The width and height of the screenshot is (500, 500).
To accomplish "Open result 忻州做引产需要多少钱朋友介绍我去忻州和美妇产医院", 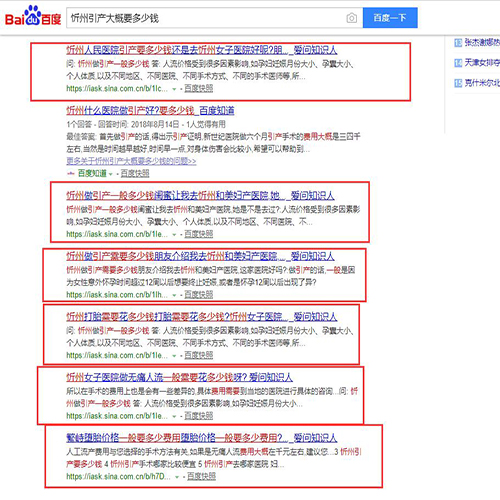I will click(200, 256).
